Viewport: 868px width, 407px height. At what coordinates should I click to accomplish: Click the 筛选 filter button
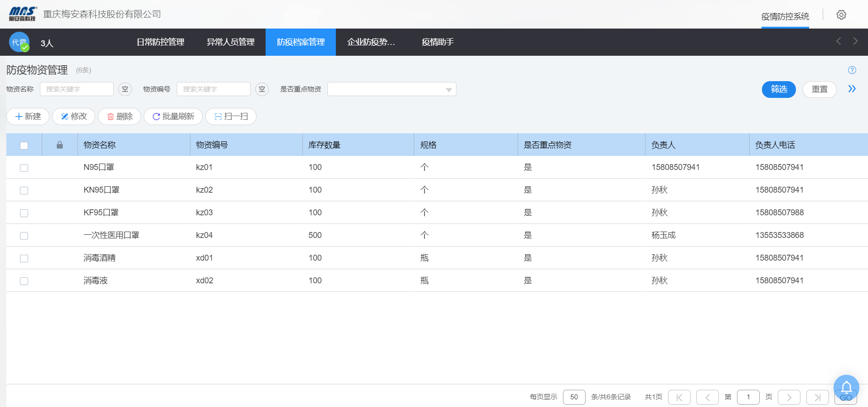click(x=778, y=89)
